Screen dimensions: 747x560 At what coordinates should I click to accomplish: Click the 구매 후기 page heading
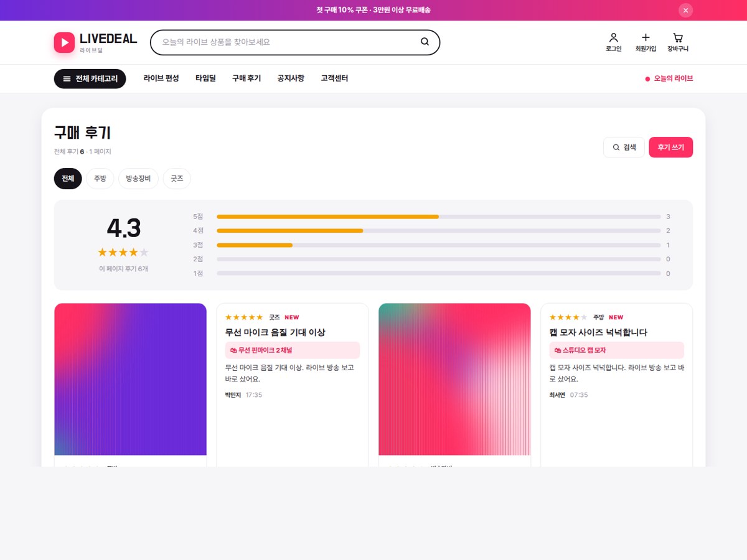(82, 133)
